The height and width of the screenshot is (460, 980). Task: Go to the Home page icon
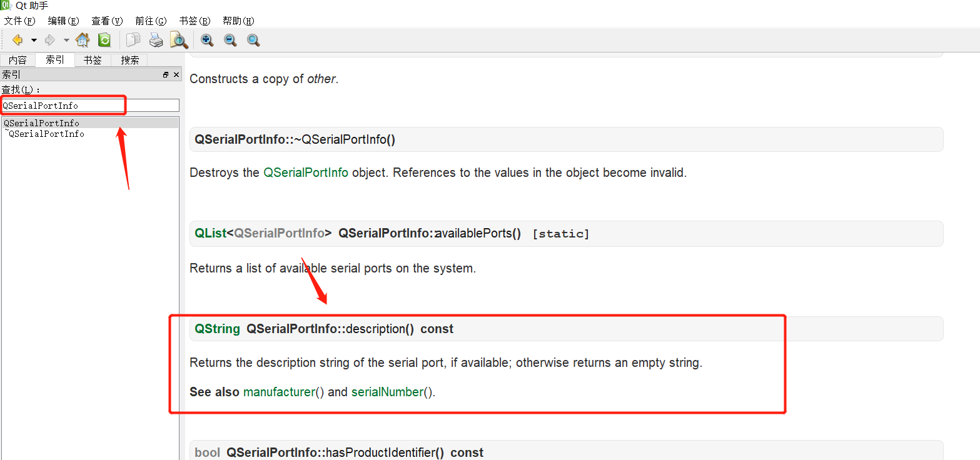[x=83, y=40]
